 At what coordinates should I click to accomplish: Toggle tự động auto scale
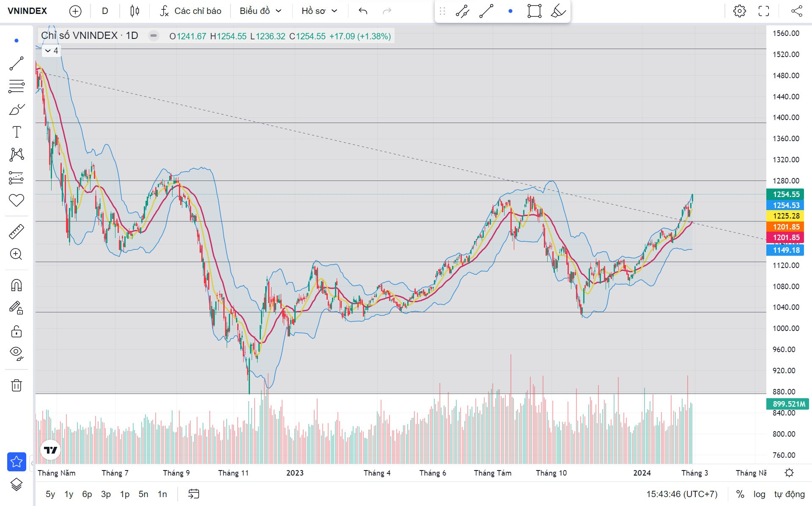[x=789, y=494]
